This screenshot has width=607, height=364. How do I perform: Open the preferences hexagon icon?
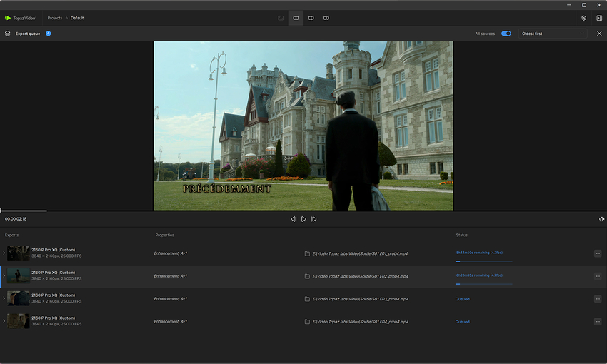coord(583,18)
